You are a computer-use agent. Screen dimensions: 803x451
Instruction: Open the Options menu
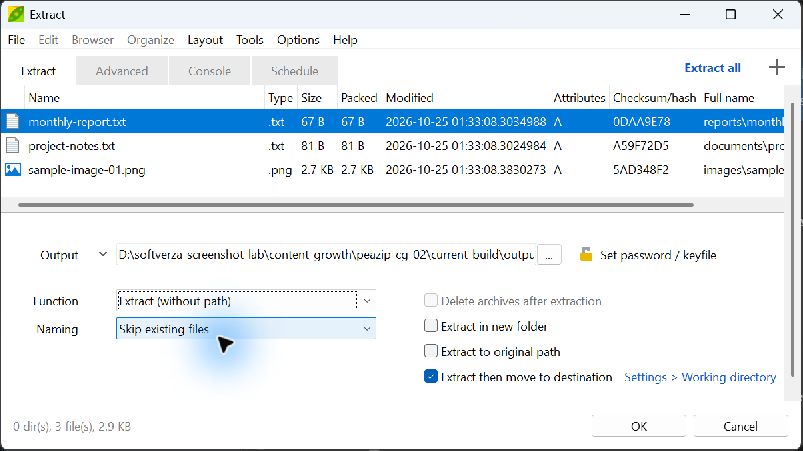pyautogui.click(x=298, y=39)
